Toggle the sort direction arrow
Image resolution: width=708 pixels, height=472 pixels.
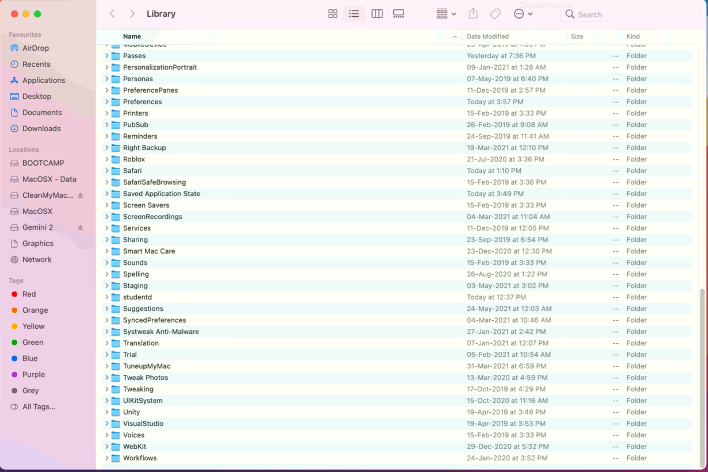click(455, 37)
